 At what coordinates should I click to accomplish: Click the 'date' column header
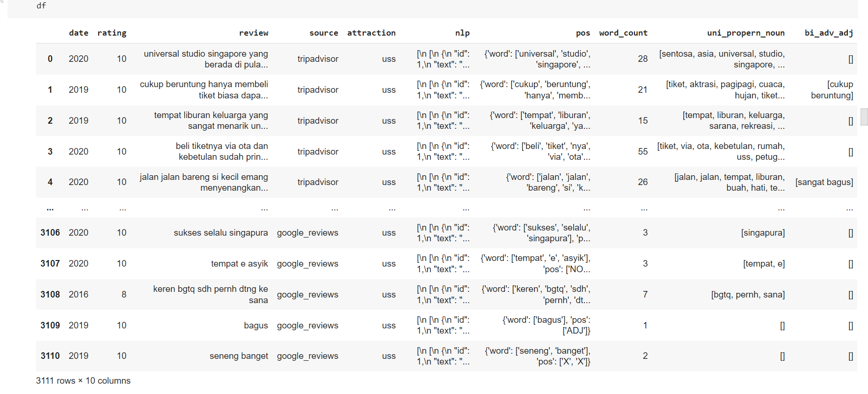point(79,33)
